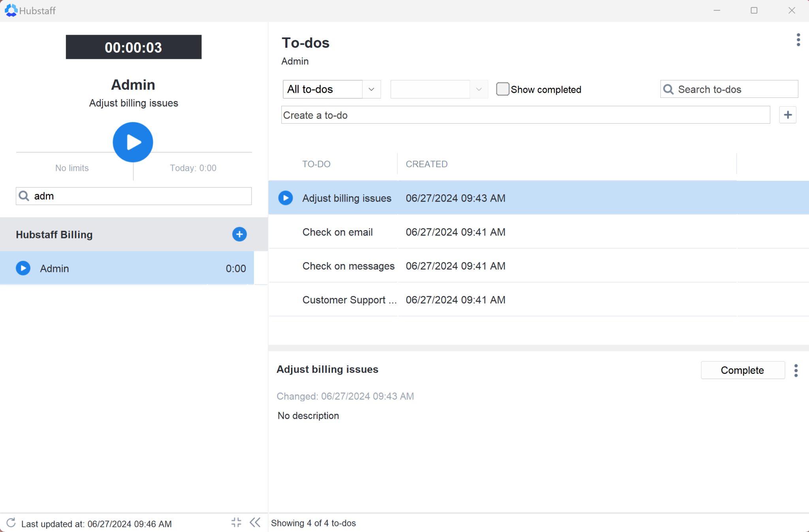Start the Adjust billing issues to-do

click(x=285, y=198)
